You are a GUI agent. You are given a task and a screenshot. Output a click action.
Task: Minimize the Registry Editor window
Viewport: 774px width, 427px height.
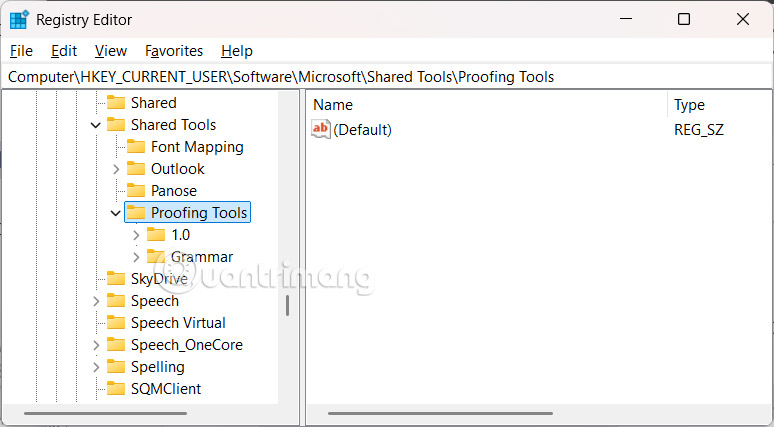[x=626, y=19]
